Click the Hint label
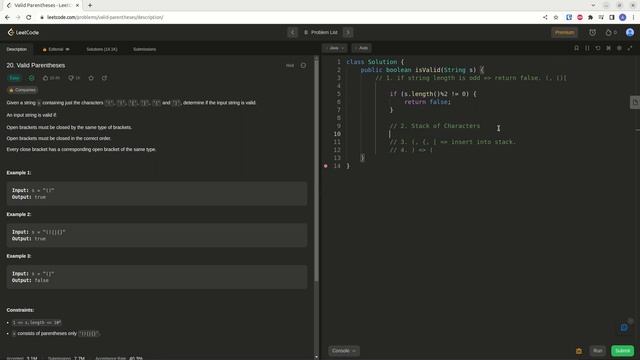The height and width of the screenshot is (360, 640). click(x=290, y=65)
